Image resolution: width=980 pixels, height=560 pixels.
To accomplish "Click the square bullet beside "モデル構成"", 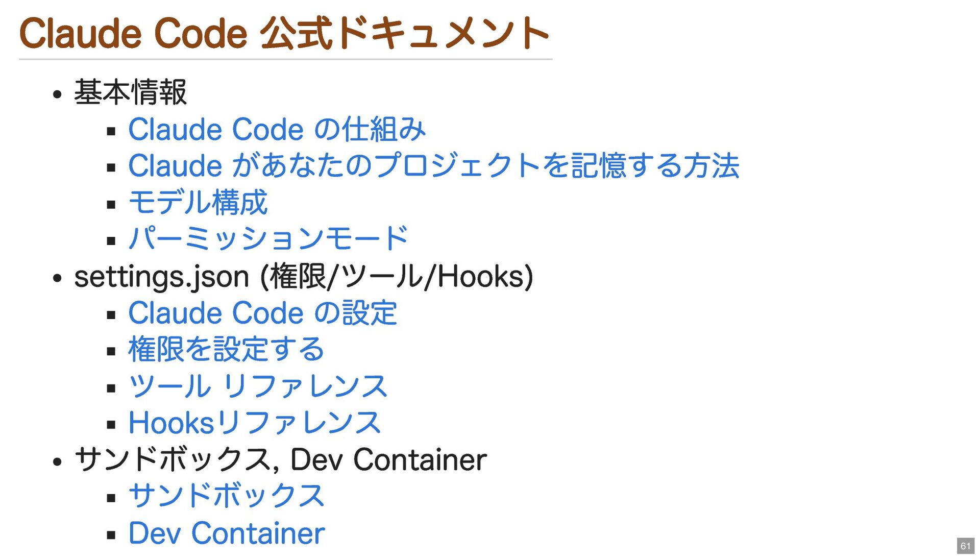I will pyautogui.click(x=111, y=205).
